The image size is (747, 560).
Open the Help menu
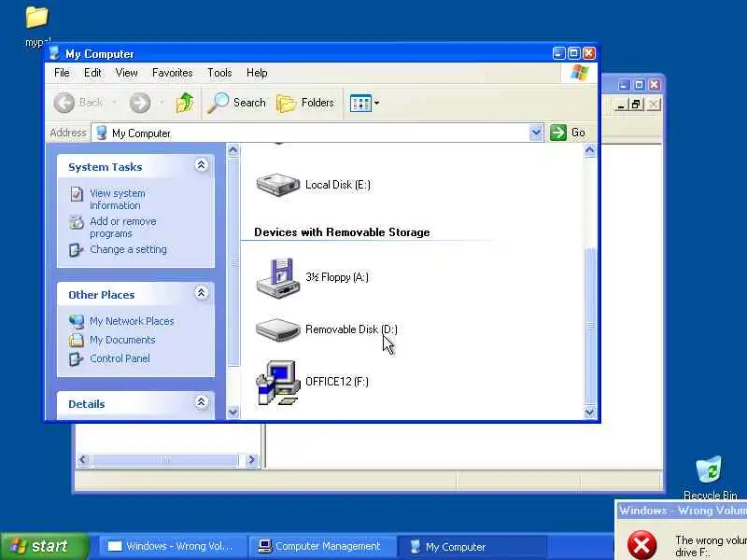pyautogui.click(x=257, y=73)
